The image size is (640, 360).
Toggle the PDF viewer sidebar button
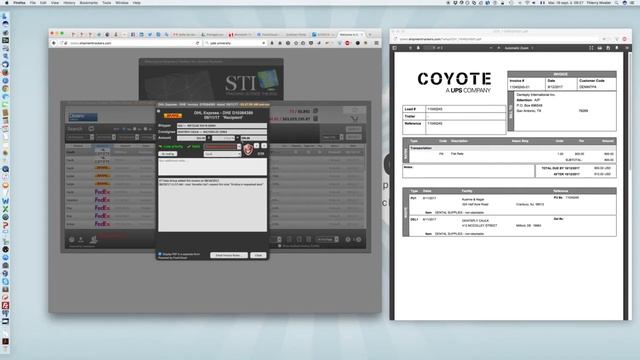(x=395, y=48)
